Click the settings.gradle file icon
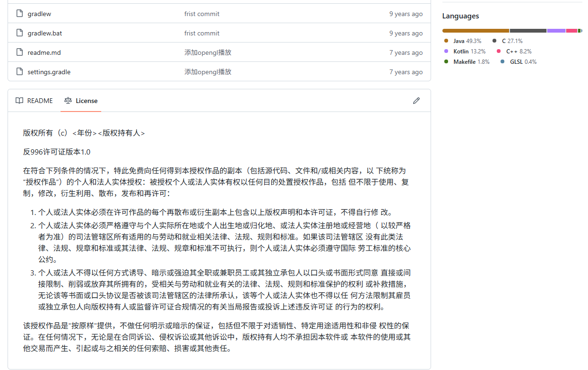The height and width of the screenshot is (370, 588). coord(19,72)
